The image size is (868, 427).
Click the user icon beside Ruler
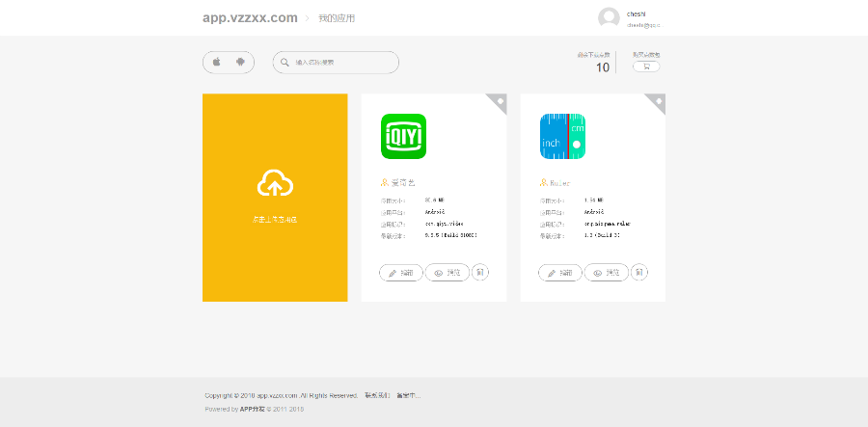point(544,182)
